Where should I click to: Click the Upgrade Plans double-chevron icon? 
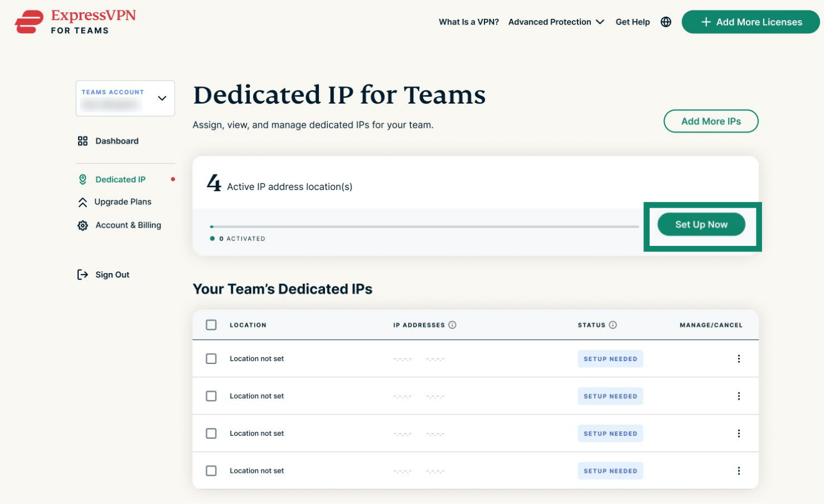(x=83, y=202)
